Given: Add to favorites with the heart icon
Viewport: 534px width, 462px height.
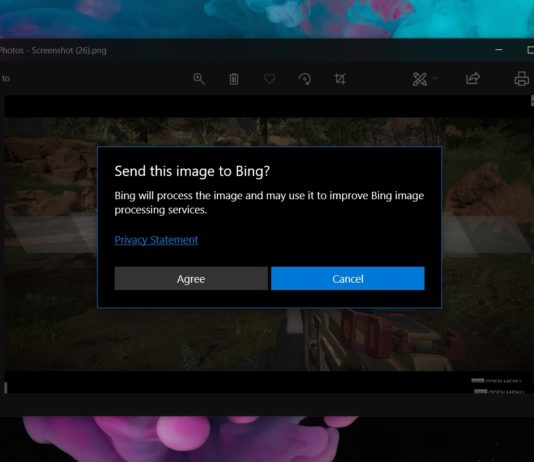Looking at the screenshot, I should point(269,79).
